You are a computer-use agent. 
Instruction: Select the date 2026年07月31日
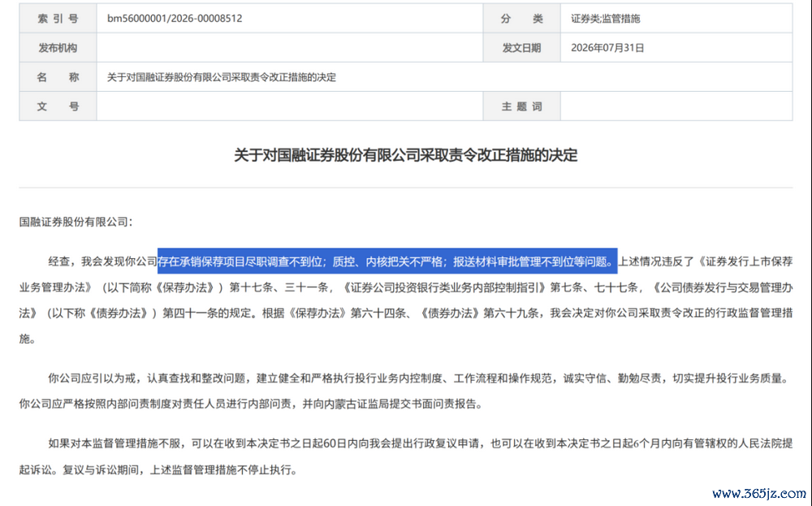[607, 48]
